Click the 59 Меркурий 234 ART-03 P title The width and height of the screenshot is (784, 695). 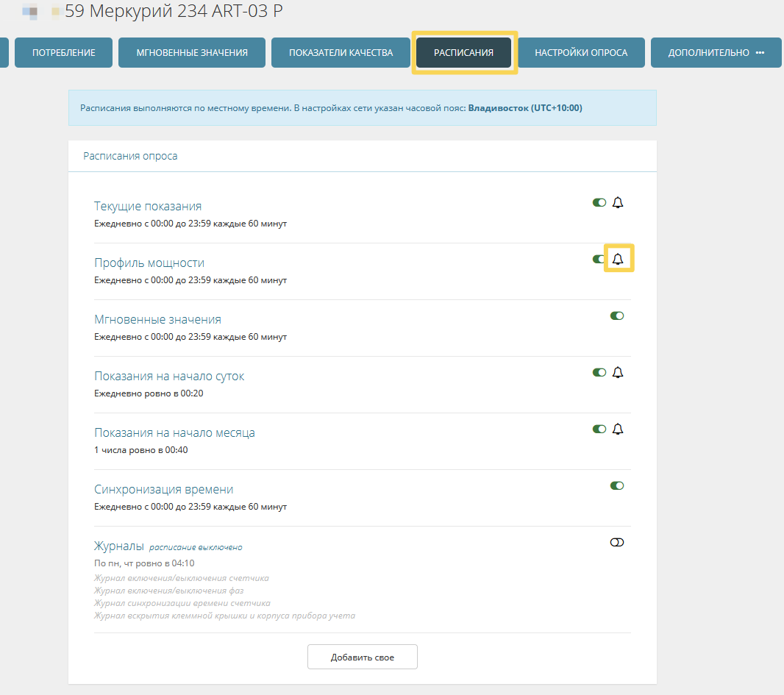(x=174, y=11)
